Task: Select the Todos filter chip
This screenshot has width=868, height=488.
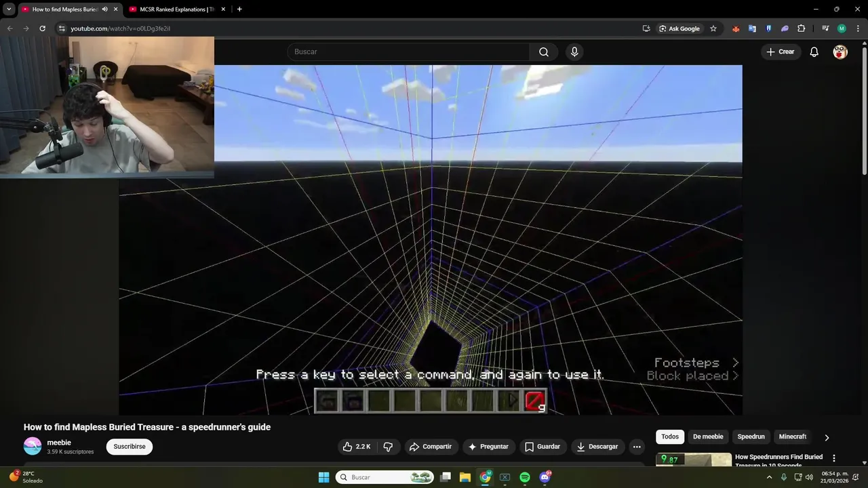Action: click(x=670, y=436)
